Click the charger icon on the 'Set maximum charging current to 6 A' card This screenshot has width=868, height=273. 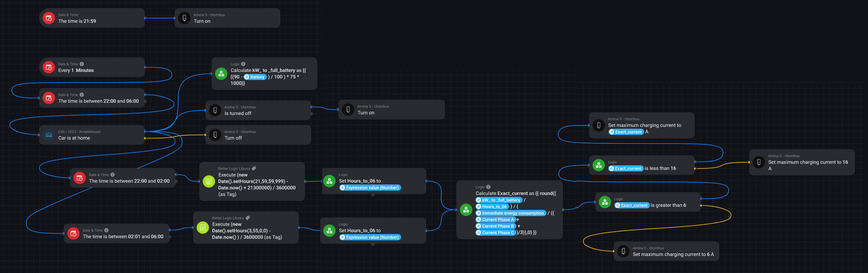click(x=623, y=251)
